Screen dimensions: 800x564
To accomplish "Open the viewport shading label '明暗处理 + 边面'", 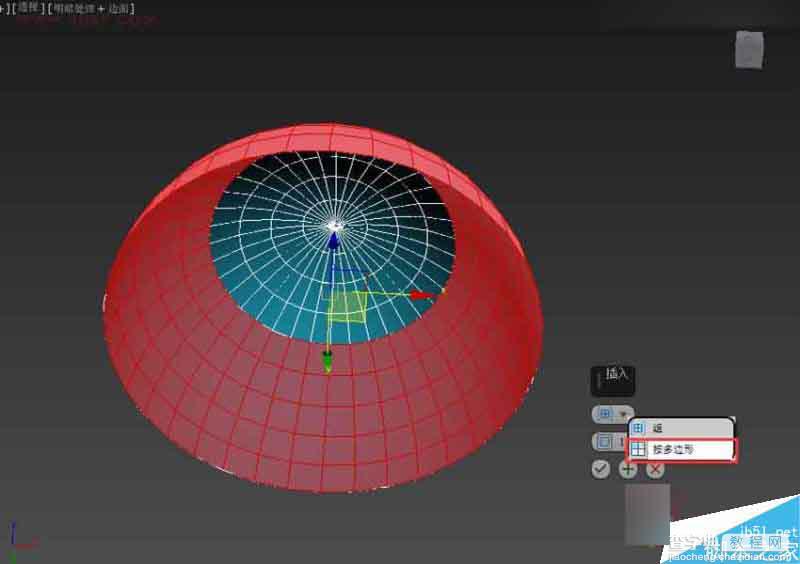I will (x=92, y=9).
